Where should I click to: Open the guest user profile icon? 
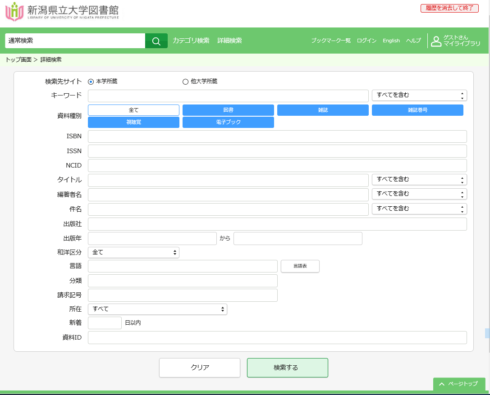tap(436, 41)
